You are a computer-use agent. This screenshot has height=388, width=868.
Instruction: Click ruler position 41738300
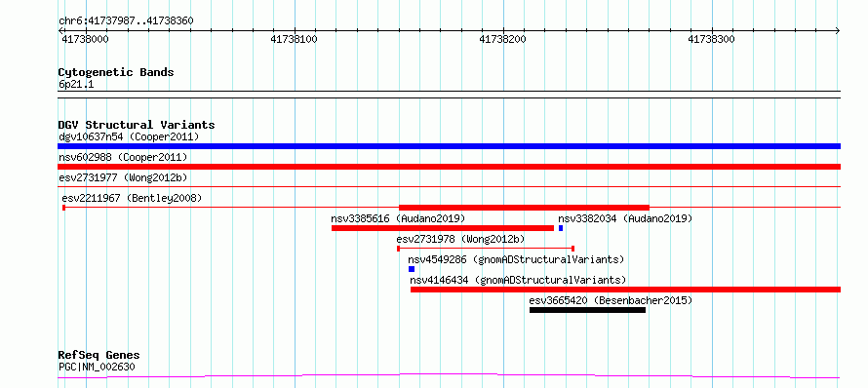[711, 39]
